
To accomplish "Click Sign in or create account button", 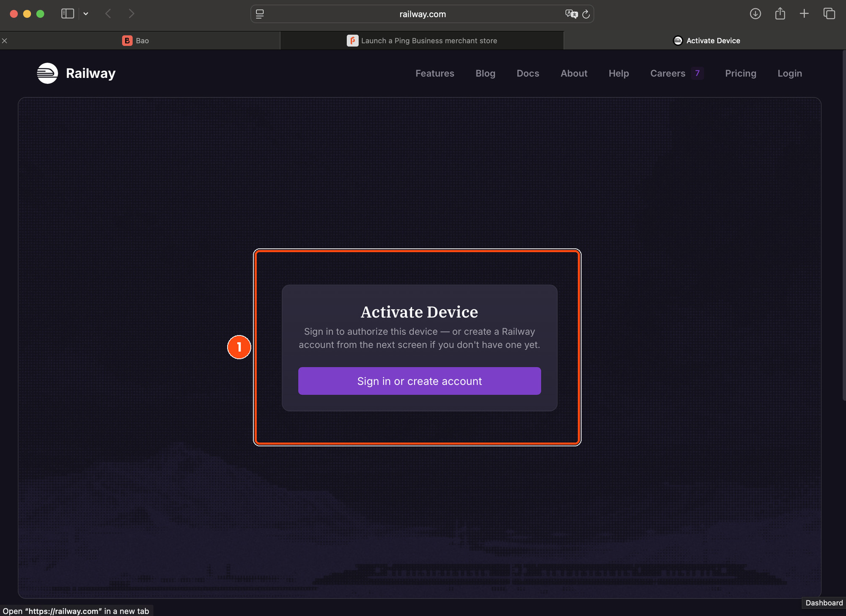I will 420,381.
